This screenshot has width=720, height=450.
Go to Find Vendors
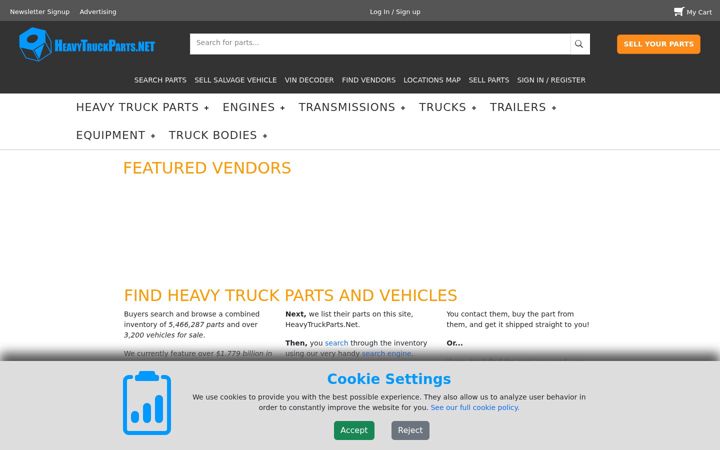[369, 80]
